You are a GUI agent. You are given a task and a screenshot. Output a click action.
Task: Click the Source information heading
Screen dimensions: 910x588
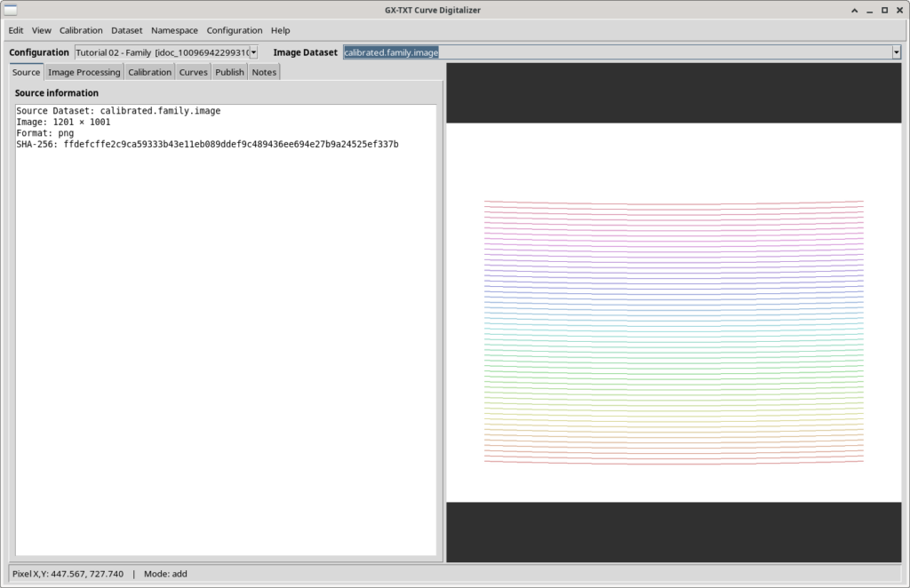tap(56, 92)
